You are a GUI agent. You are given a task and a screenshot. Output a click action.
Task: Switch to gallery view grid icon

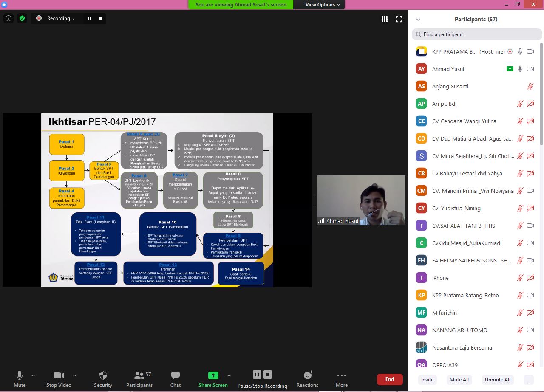(x=385, y=19)
